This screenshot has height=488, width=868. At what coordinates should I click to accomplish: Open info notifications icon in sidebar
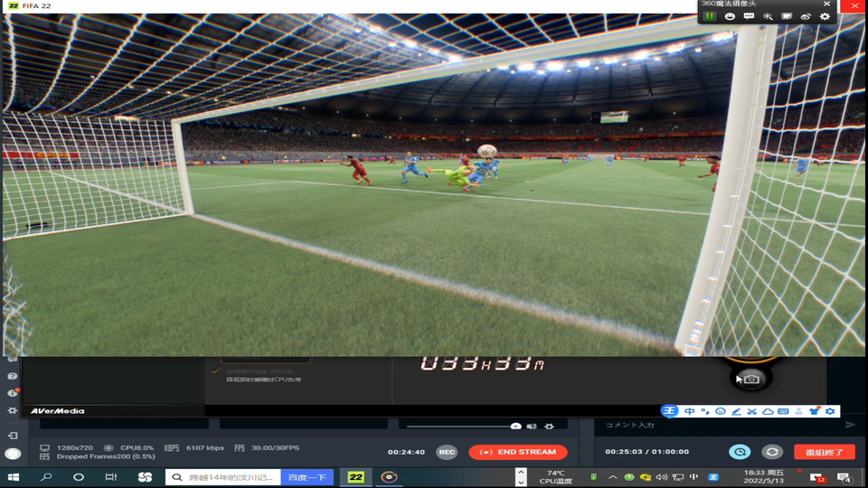pyautogui.click(x=12, y=393)
